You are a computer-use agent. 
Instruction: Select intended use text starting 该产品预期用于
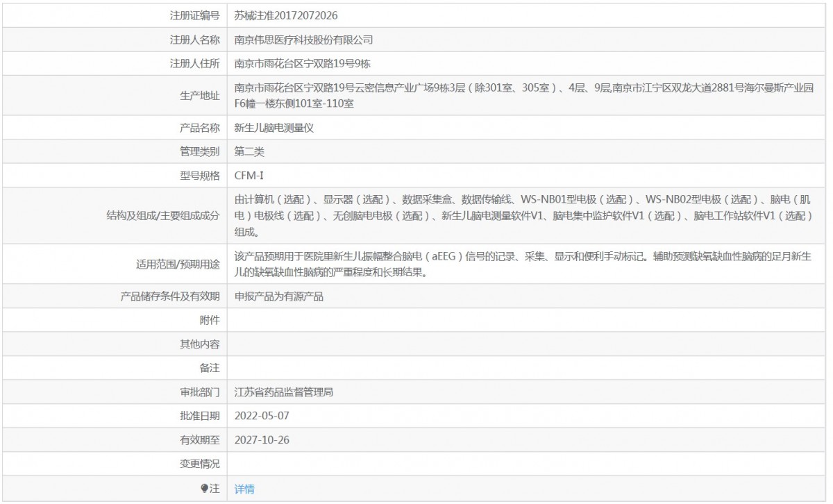(524, 264)
